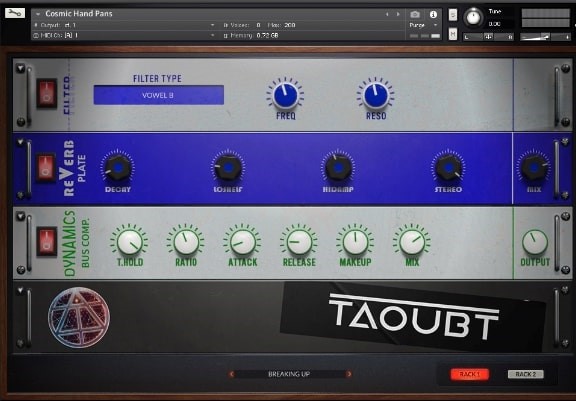Click the Tune value 0.00

[x=494, y=24]
